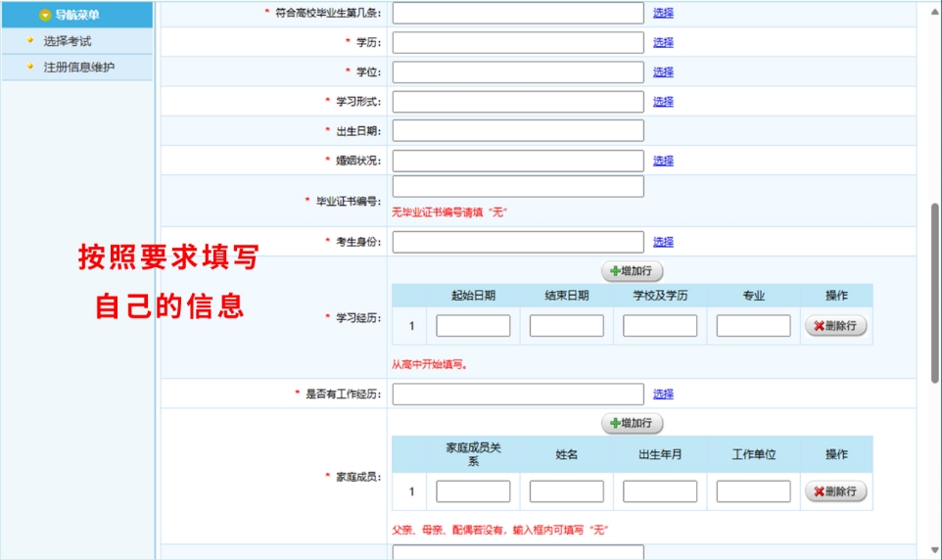
Task: Open 选择 picker for 婚姻状况
Action: point(663,161)
